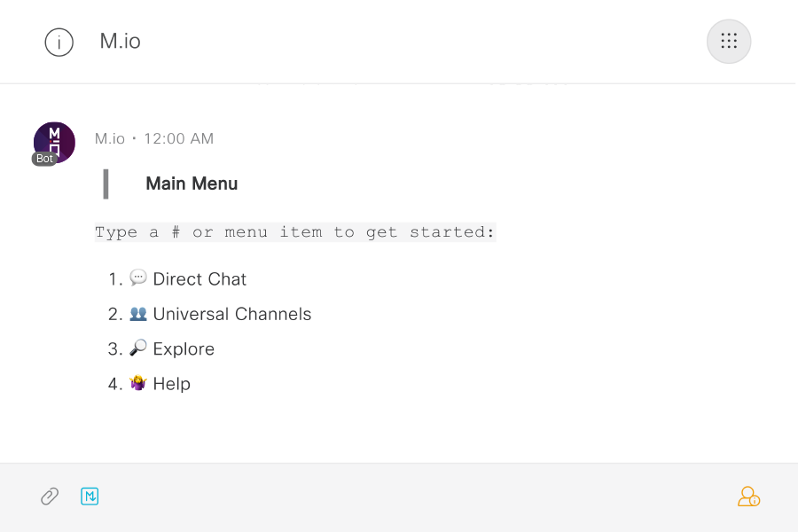Click the M.io space title in header
The height and width of the screenshot is (532, 798).
click(x=121, y=42)
